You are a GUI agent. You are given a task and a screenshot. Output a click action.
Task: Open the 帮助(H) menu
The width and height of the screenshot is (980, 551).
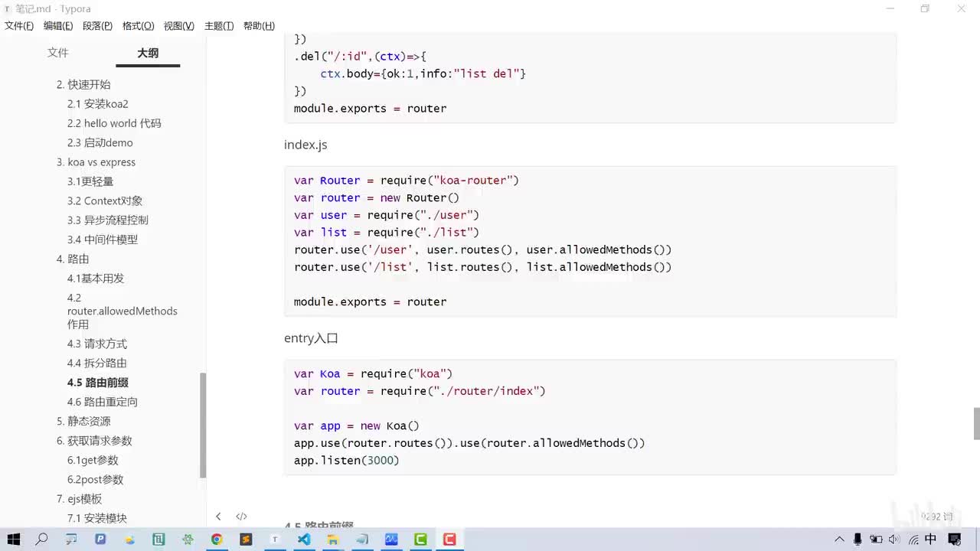point(259,26)
